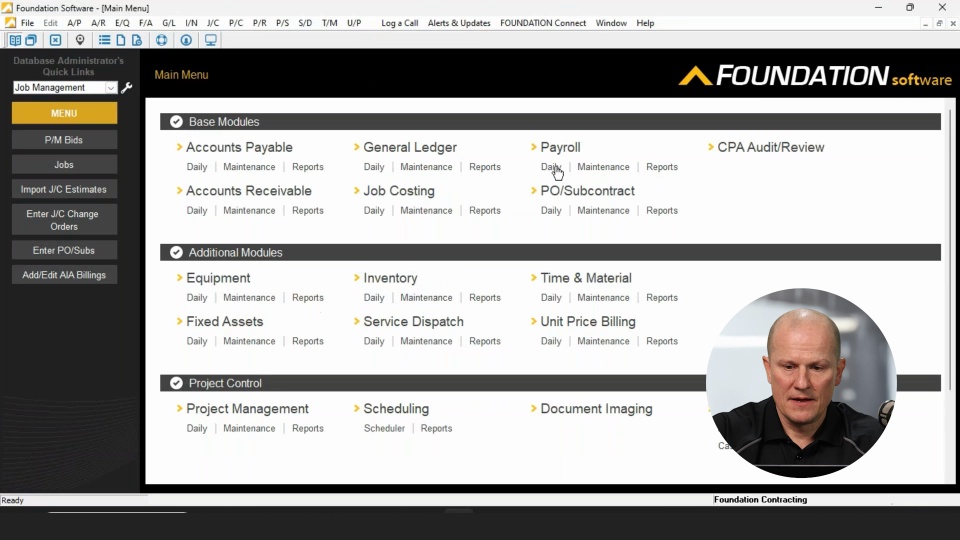Click the open book toolbar icon
This screenshot has height=540, width=960.
pyautogui.click(x=15, y=40)
